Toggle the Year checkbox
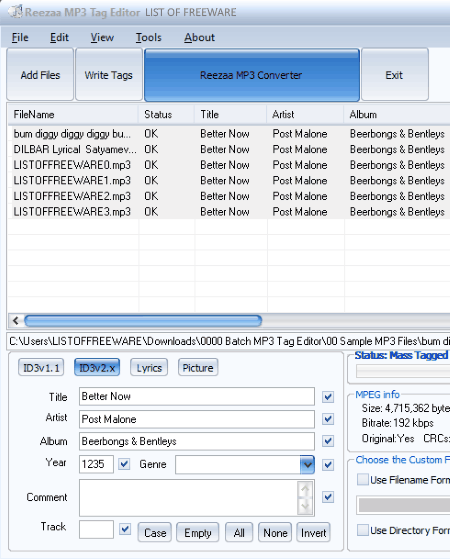 click(x=124, y=464)
